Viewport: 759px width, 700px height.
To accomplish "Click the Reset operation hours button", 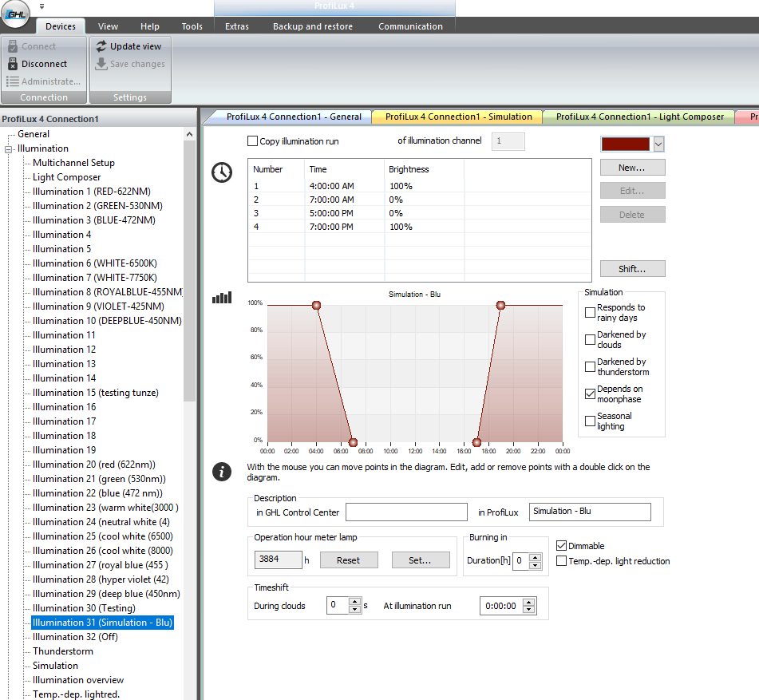I will click(349, 560).
